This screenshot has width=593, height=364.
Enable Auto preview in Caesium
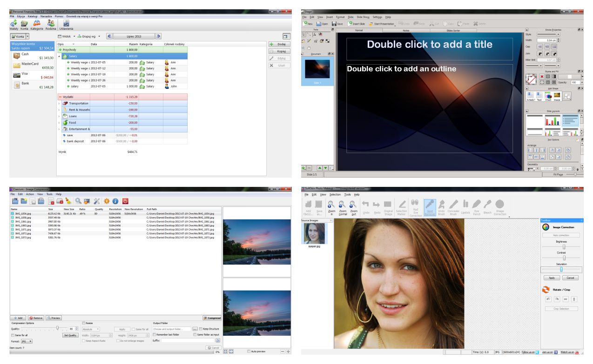249,351
